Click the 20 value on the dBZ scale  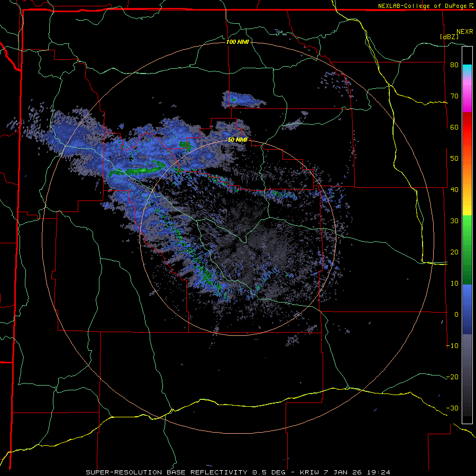[454, 252]
